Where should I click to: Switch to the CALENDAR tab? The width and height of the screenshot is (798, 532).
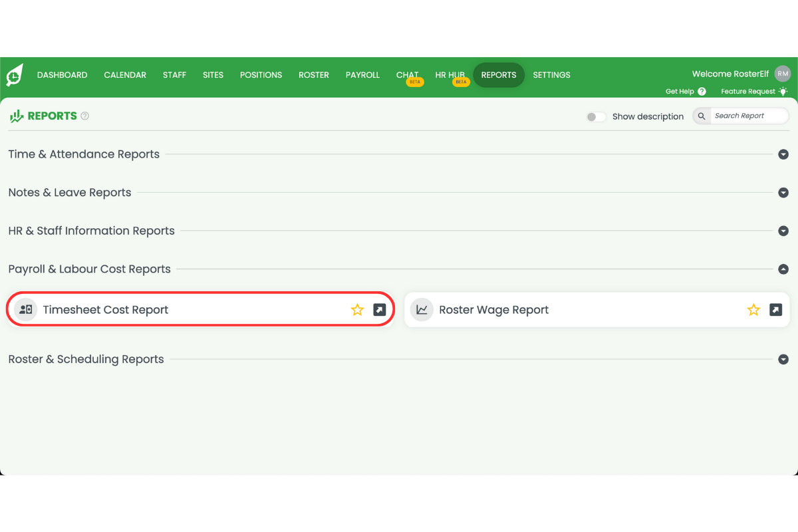[125, 74]
